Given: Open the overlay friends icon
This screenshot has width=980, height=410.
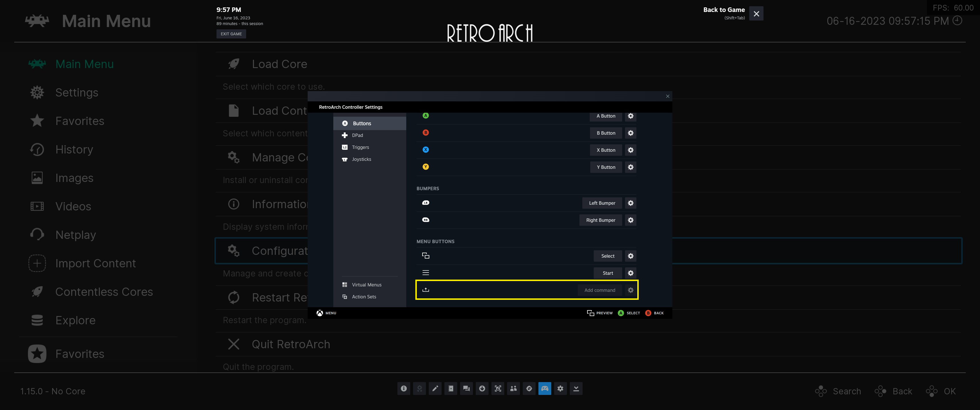Looking at the screenshot, I should point(513,388).
